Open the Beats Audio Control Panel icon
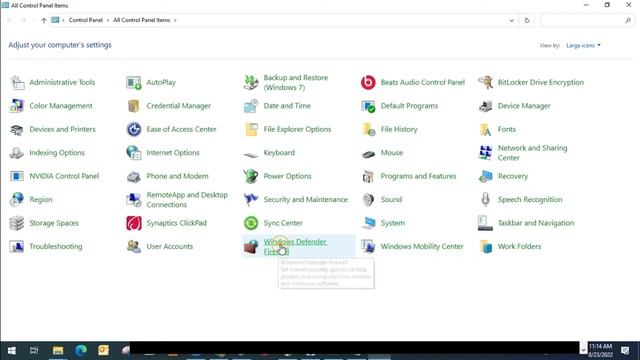This screenshot has height=360, width=640. (x=368, y=83)
